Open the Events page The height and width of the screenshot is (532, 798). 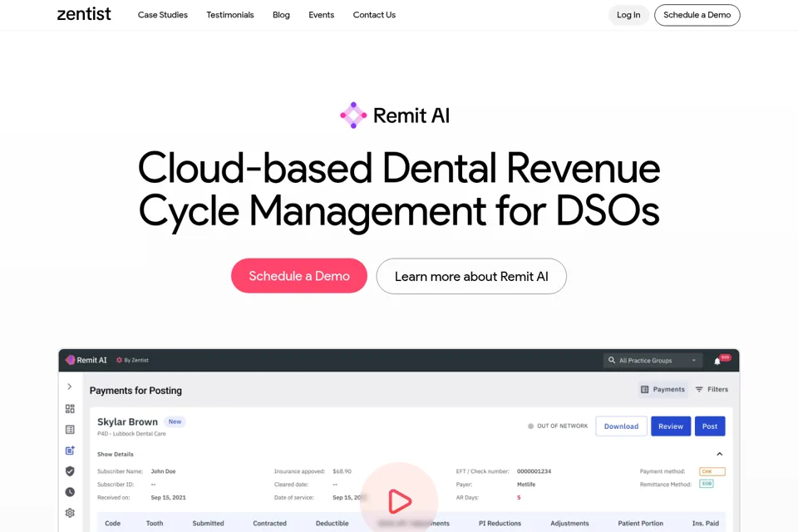(321, 15)
